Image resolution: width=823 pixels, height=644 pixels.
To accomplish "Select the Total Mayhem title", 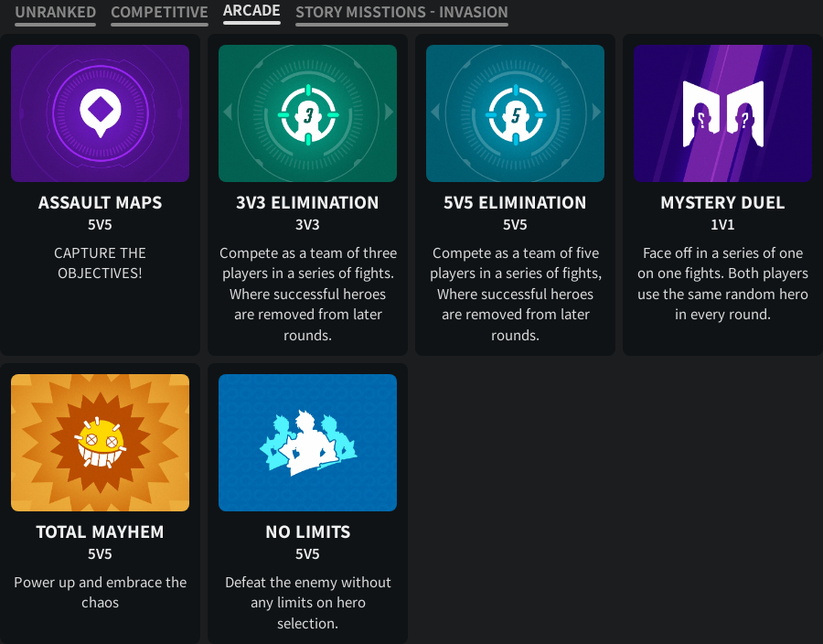I will [x=101, y=531].
